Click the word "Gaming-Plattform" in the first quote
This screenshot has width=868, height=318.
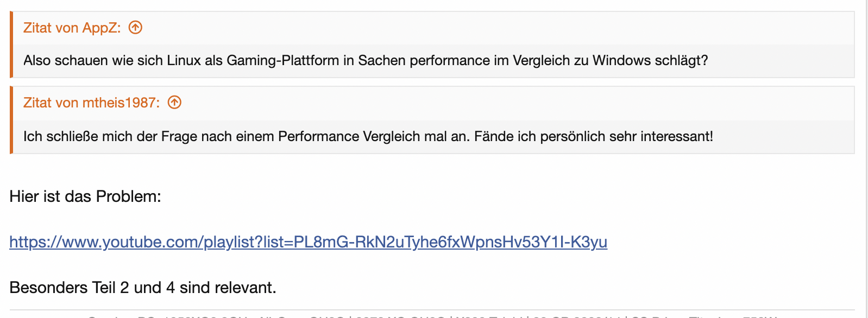282,60
